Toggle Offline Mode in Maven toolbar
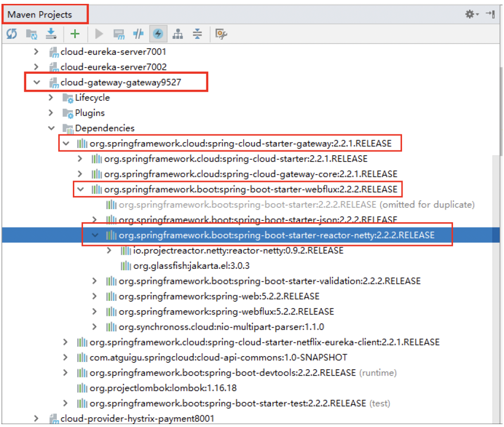The height and width of the screenshot is (427, 504). pyautogui.click(x=139, y=33)
